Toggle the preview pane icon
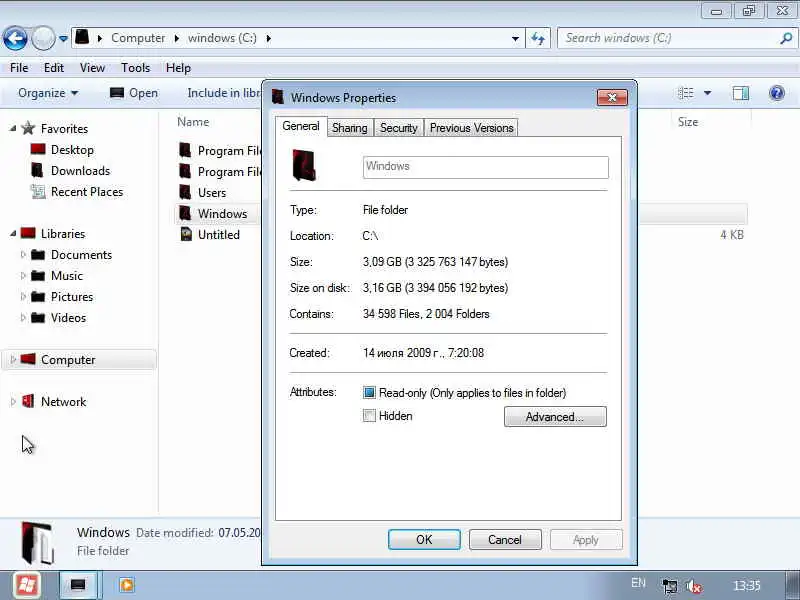 pyautogui.click(x=741, y=93)
